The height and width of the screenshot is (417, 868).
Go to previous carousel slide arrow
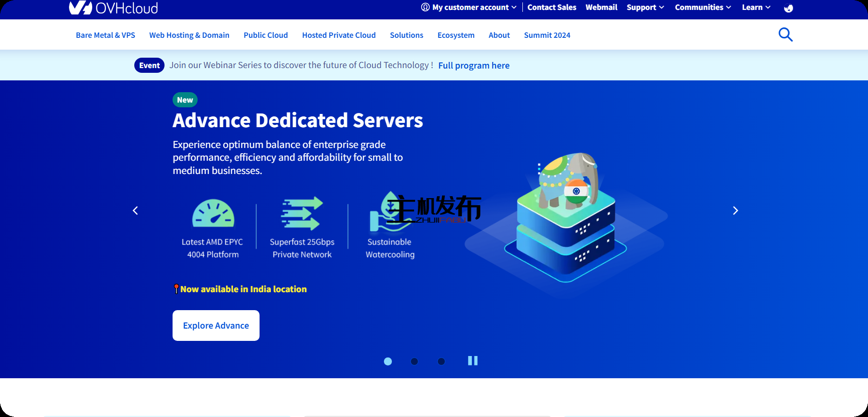pyautogui.click(x=135, y=210)
